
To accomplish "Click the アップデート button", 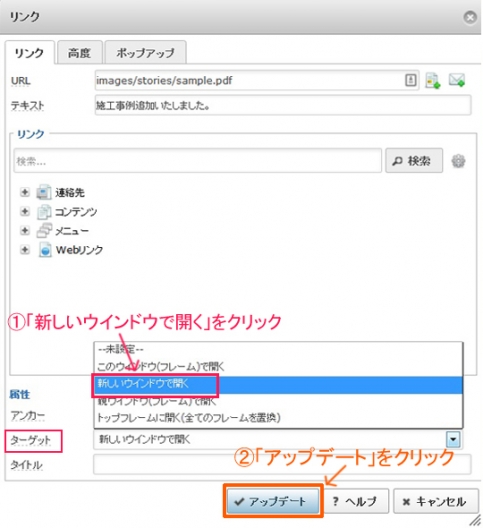I will tap(273, 501).
